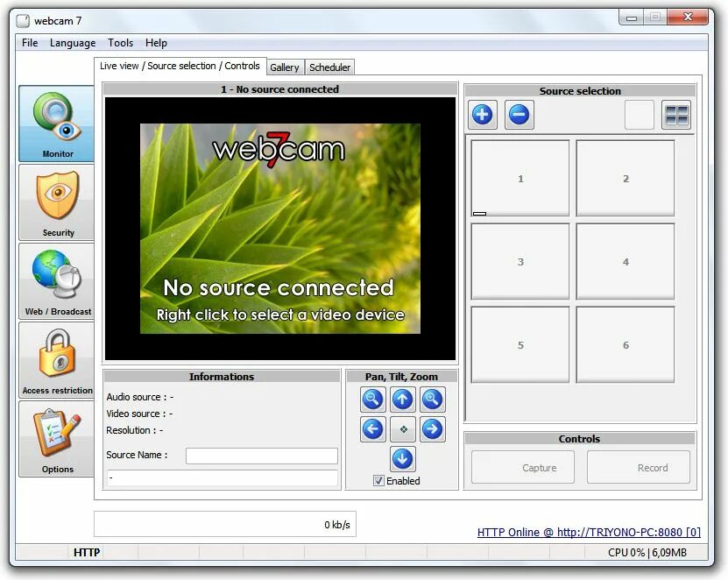This screenshot has height=580, width=728.
Task: Open the File menu
Action: (30, 43)
